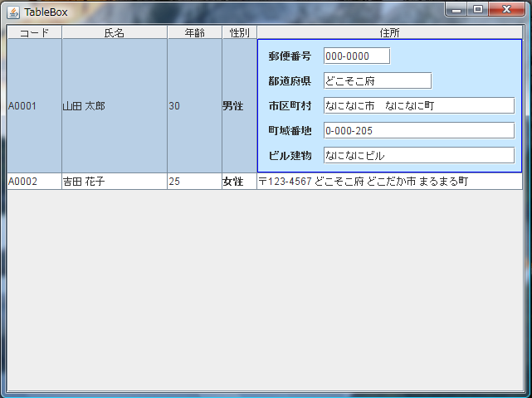Select the A0001 code cell
Image resolution: width=532 pixels, height=398 pixels.
pos(34,106)
